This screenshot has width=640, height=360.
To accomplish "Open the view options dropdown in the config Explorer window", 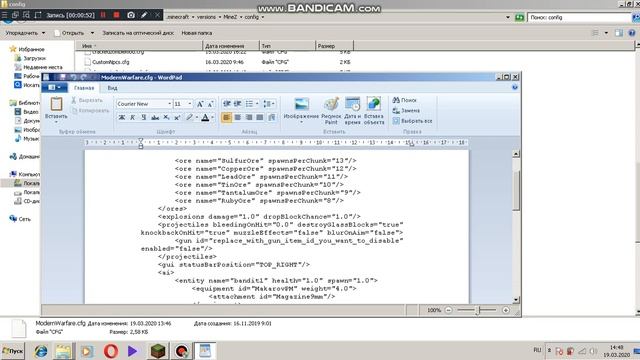I will [606, 33].
